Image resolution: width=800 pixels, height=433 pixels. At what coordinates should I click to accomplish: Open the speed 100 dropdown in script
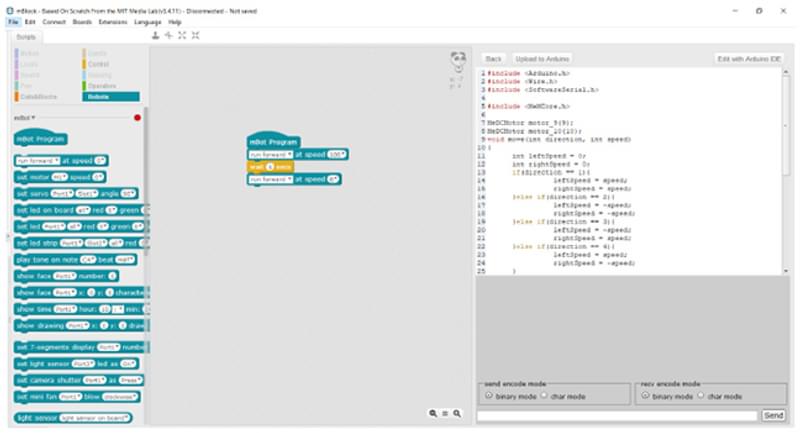click(336, 155)
